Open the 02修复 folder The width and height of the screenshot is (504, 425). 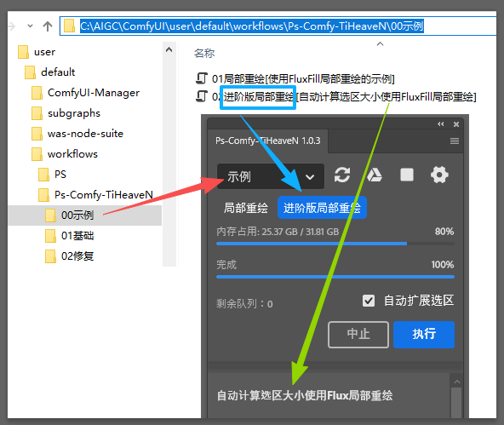point(77,256)
